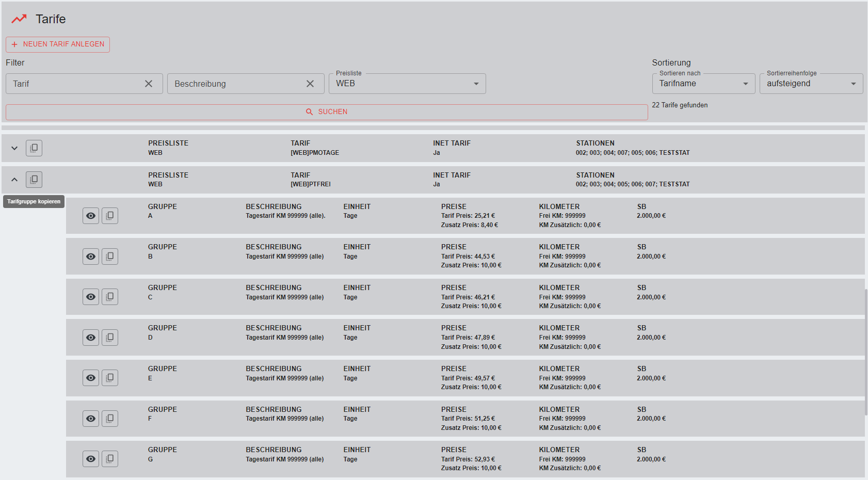
Task: Click copy icon for Gruppe C
Action: coord(110,297)
